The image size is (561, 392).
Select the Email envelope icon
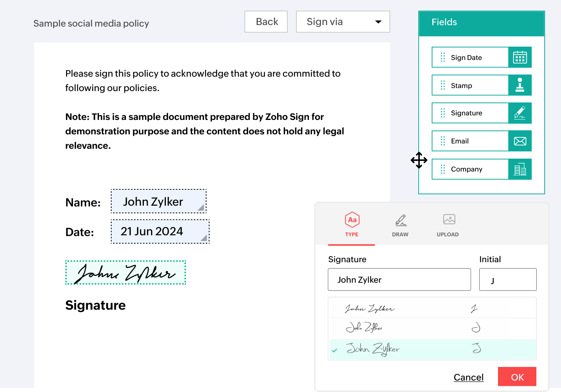tap(520, 141)
